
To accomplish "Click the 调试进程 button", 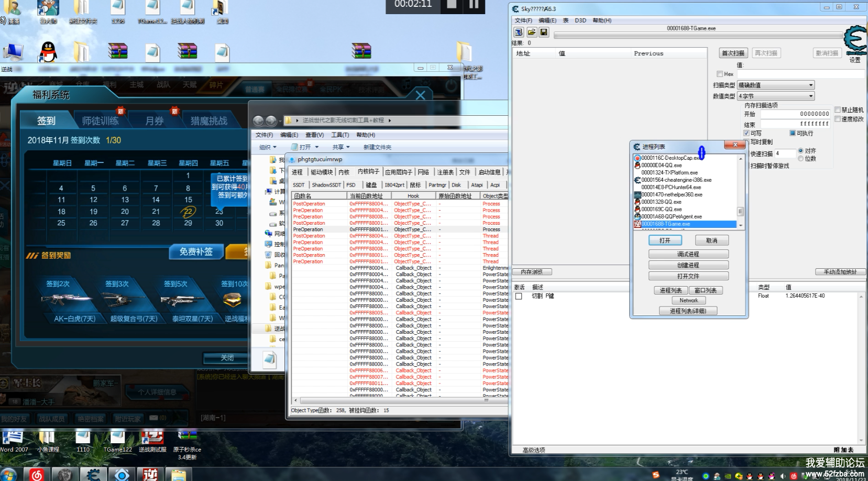I will (x=688, y=254).
